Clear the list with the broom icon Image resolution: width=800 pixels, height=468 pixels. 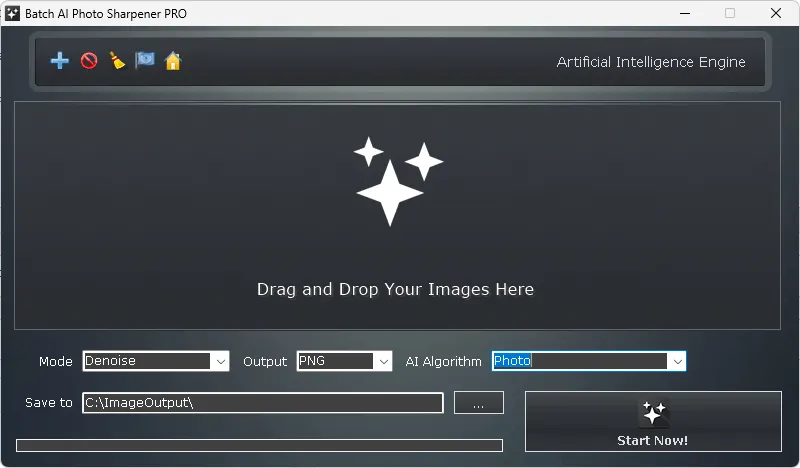pyautogui.click(x=117, y=61)
